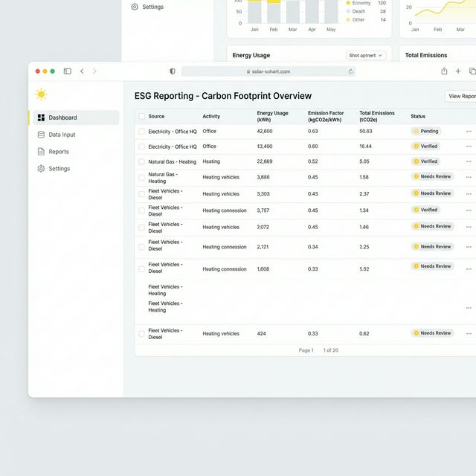Click the Status column header
The image size is (476, 476).
coord(418,116)
